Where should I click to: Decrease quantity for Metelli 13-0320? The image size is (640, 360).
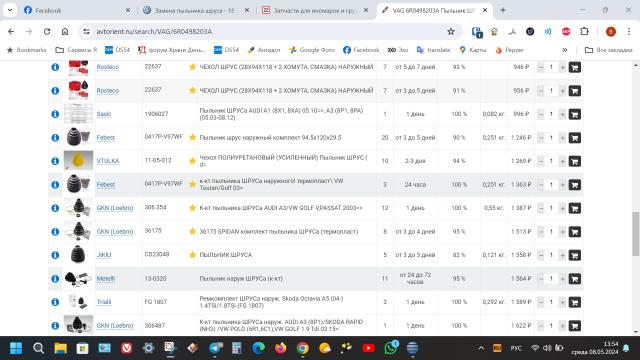coord(541,279)
